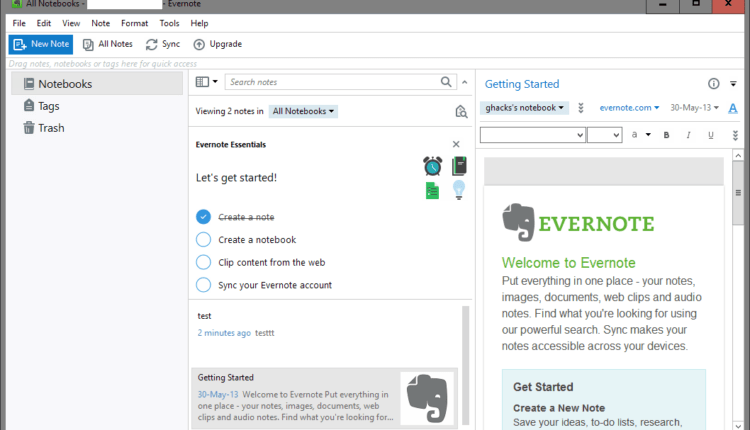The image size is (750, 430).
Task: Select Notebooks in sidebar
Action: [97, 84]
